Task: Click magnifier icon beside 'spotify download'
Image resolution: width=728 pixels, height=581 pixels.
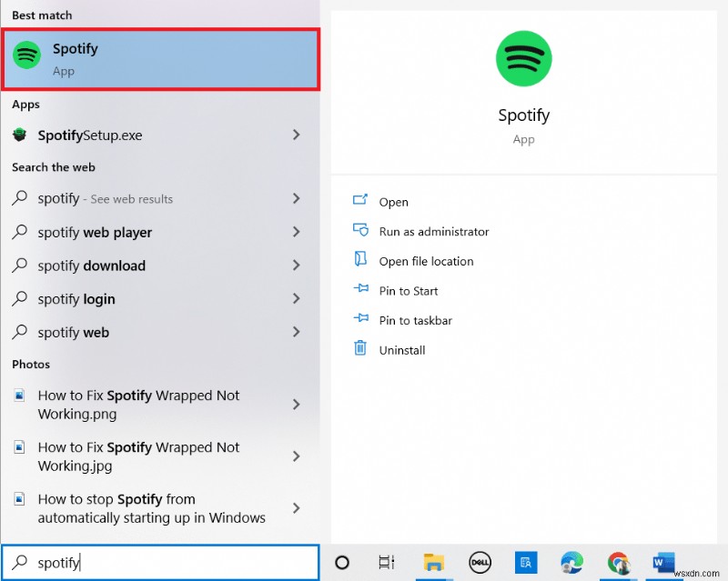Action: [x=19, y=265]
